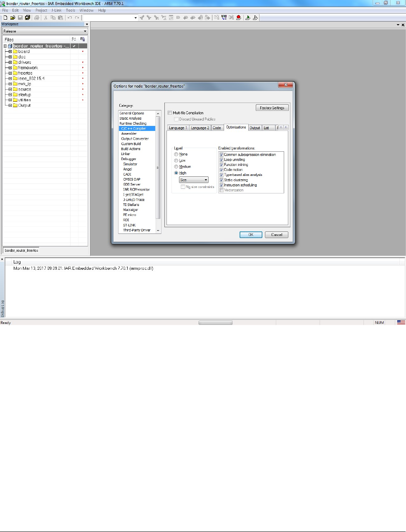This screenshot has height=532, width=406.
Task: Click the Download and Debug icon
Action: pyautogui.click(x=248, y=18)
